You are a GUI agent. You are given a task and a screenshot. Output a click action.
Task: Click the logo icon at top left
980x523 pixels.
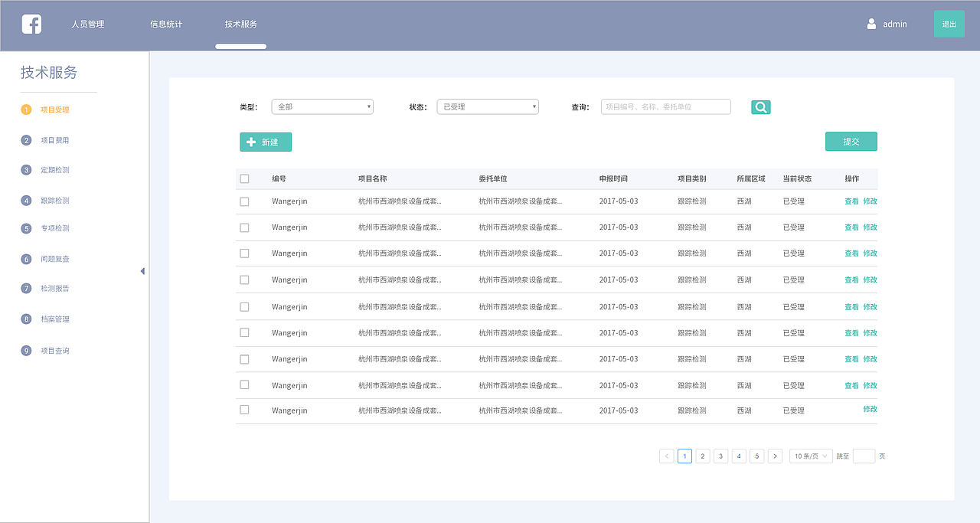[x=31, y=24]
